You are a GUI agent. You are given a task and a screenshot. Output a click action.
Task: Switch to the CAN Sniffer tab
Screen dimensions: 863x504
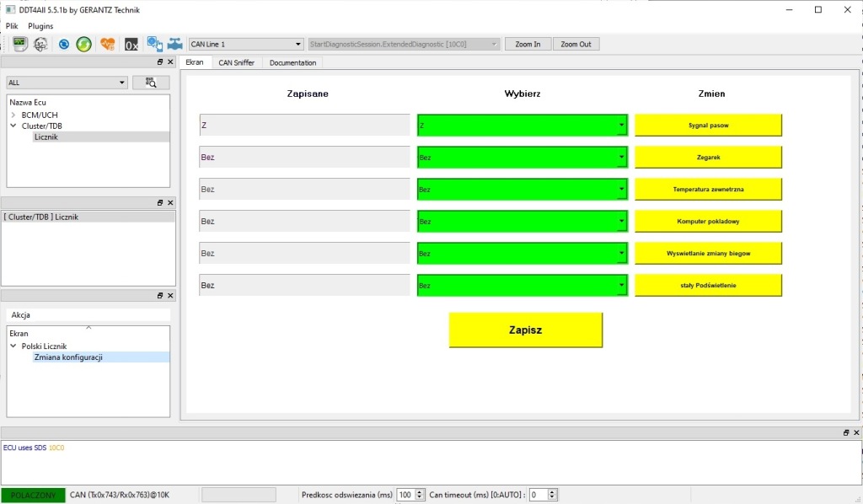[236, 62]
